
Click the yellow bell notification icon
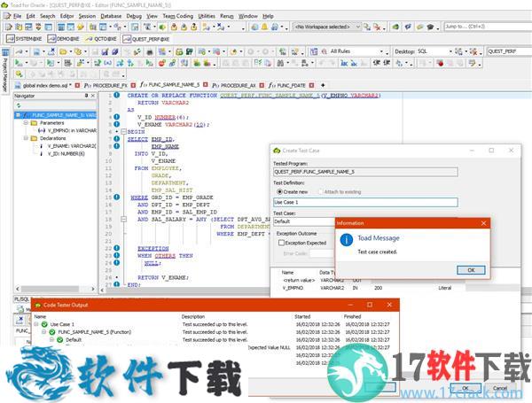pos(264,27)
